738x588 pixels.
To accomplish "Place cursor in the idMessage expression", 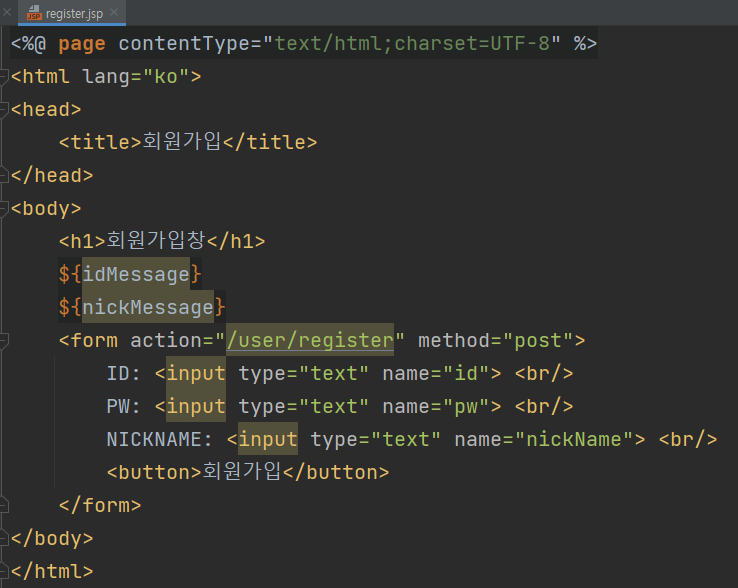I will point(136,274).
